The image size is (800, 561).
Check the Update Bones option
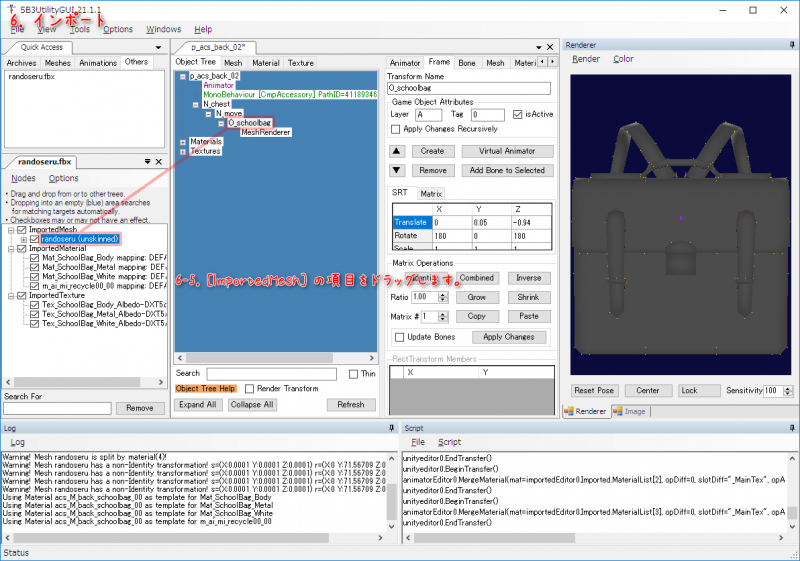click(x=399, y=337)
